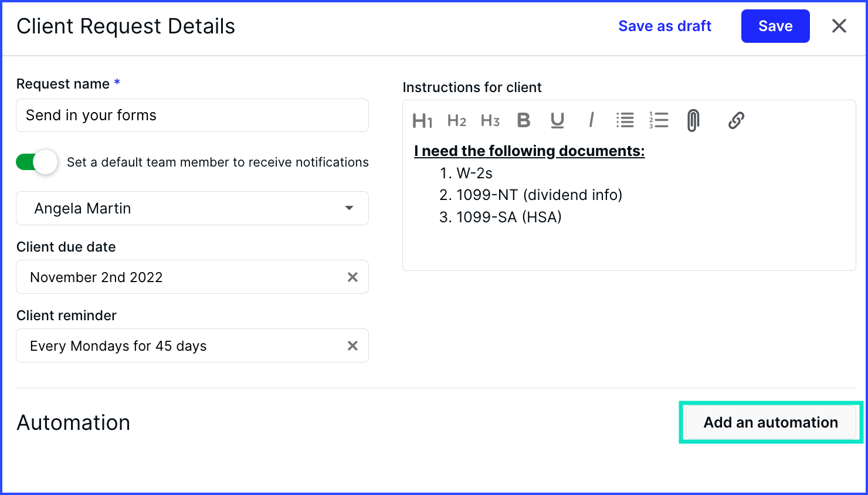This screenshot has height=495, width=868.
Task: Attach a file with paperclip icon
Action: 693,120
